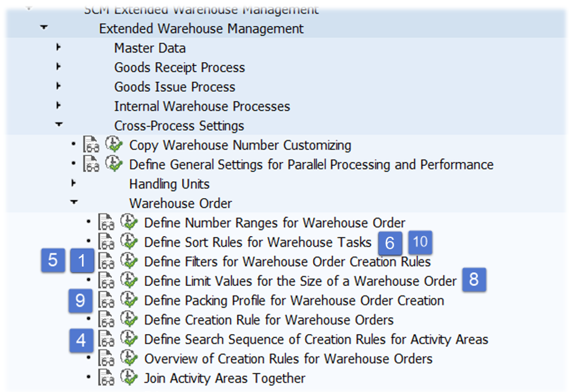Image resolution: width=572 pixels, height=392 pixels.
Task: Select the Handling Units label
Action: point(170,184)
